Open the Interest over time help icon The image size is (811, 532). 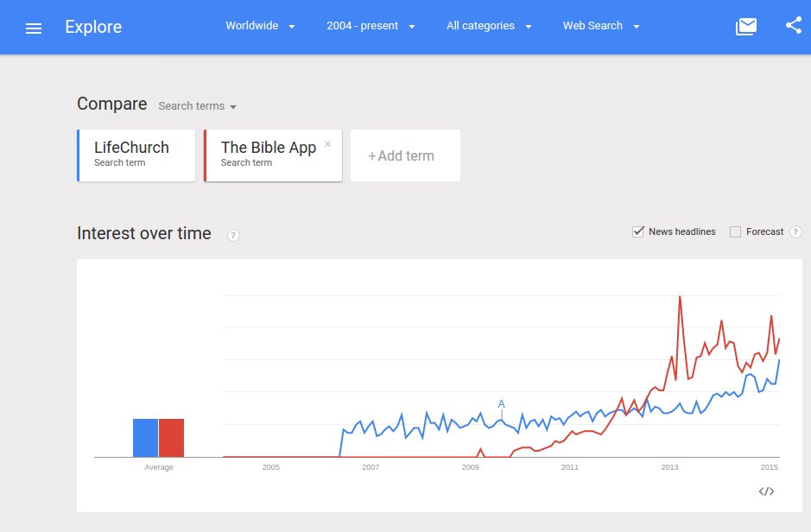233,235
